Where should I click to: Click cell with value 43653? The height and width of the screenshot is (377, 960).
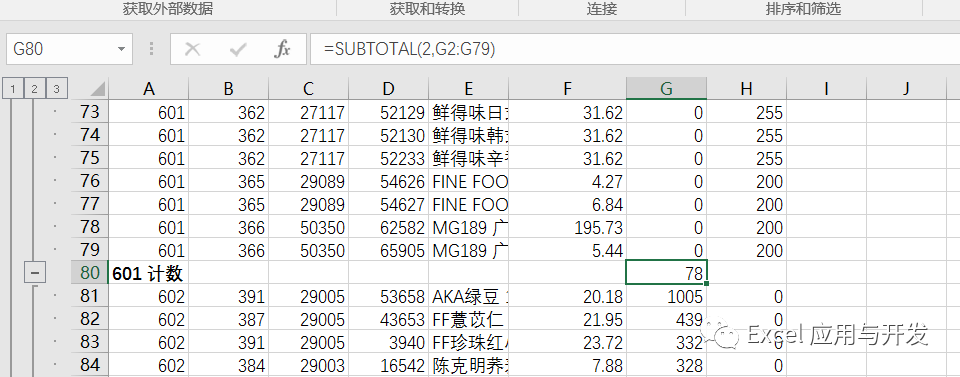click(389, 319)
